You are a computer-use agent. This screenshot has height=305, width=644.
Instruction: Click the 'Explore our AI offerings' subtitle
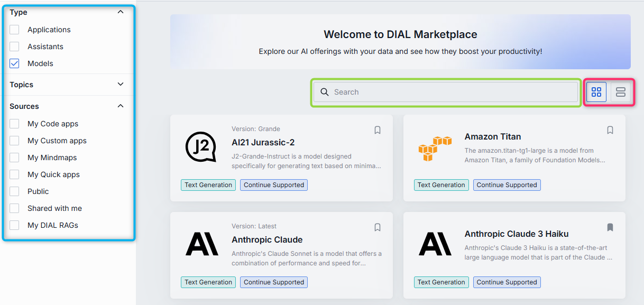click(400, 51)
